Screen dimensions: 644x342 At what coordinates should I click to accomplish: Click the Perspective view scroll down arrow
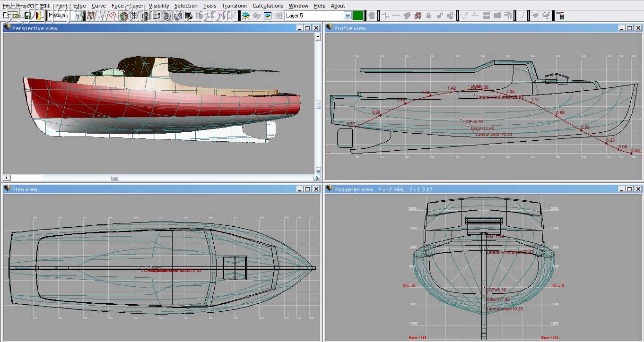(x=318, y=171)
